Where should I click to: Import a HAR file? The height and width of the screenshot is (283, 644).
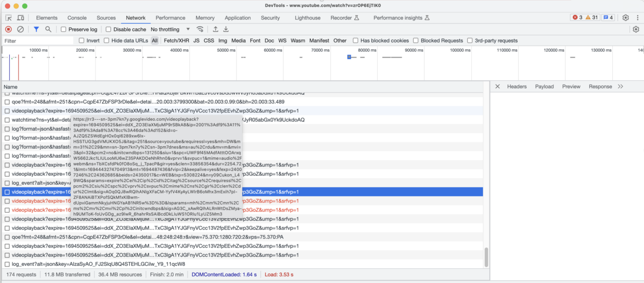[215, 29]
